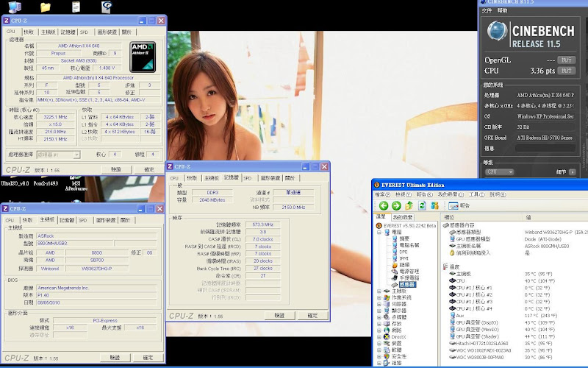
Task: Click the Refresh icon in EVEREST toolbar
Action: (x=422, y=205)
